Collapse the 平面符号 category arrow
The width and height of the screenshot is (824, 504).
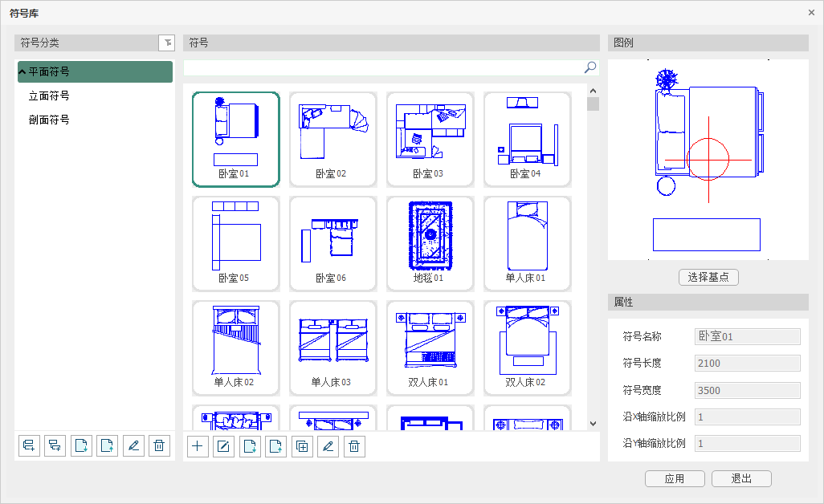22,71
